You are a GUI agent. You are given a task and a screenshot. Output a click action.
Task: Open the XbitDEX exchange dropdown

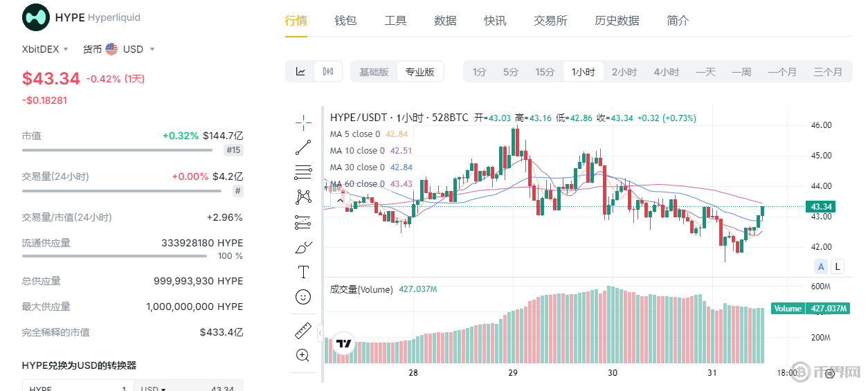click(46, 49)
